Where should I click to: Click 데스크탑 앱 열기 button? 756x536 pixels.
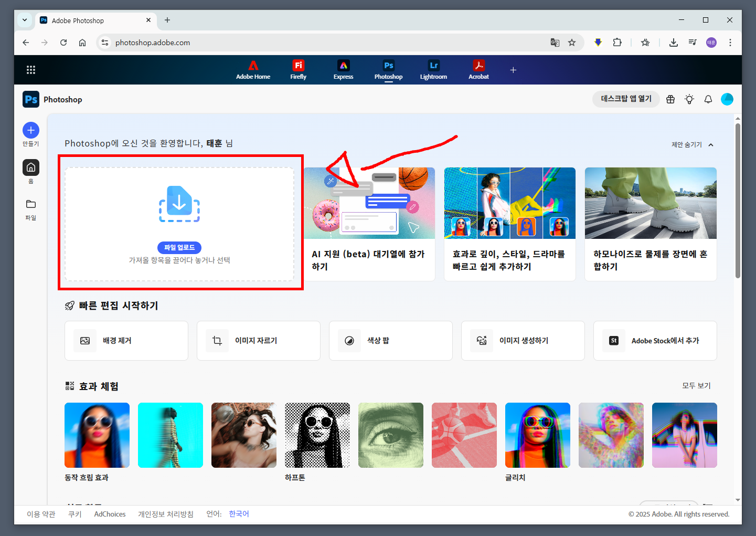pos(626,99)
